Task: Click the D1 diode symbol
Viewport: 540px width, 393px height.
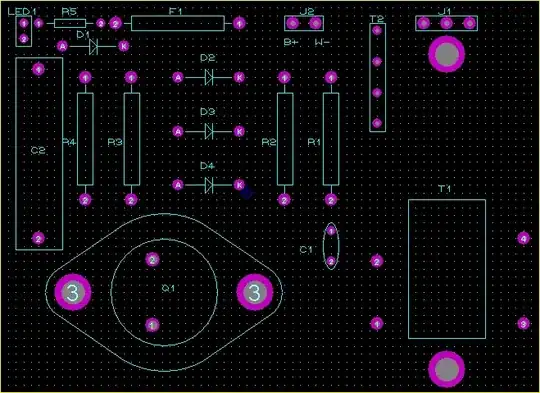Action: tap(93, 46)
